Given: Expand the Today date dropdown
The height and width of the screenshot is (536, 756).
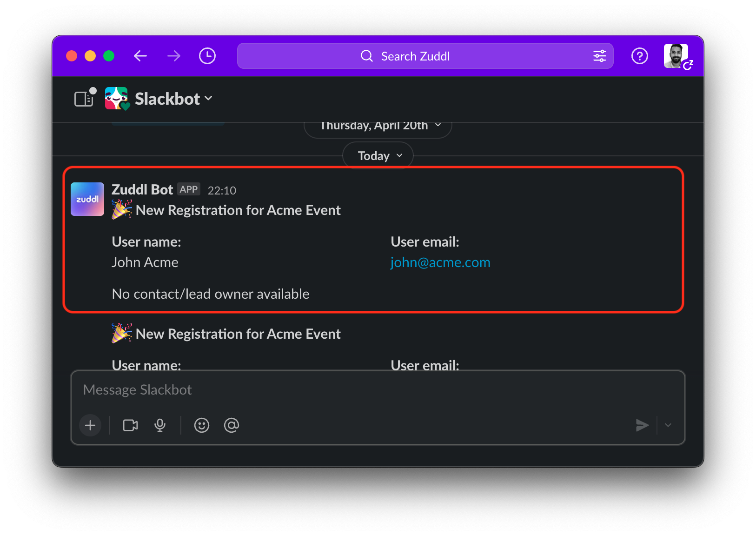Looking at the screenshot, I should click(378, 156).
